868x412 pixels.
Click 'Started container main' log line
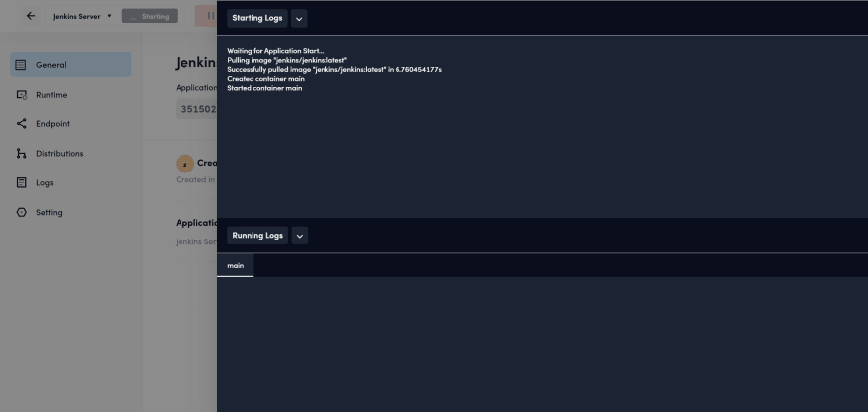pyautogui.click(x=264, y=88)
